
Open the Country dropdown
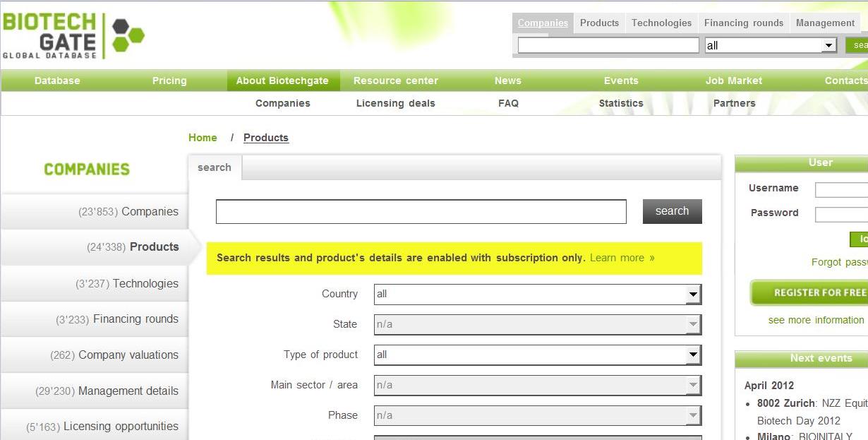pos(538,295)
